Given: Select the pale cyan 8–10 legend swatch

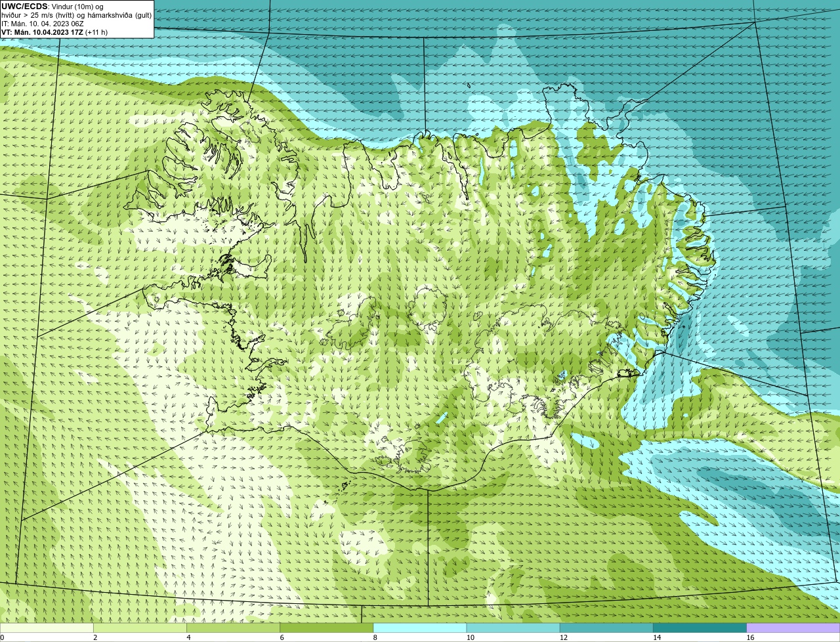Looking at the screenshot, I should click(421, 628).
